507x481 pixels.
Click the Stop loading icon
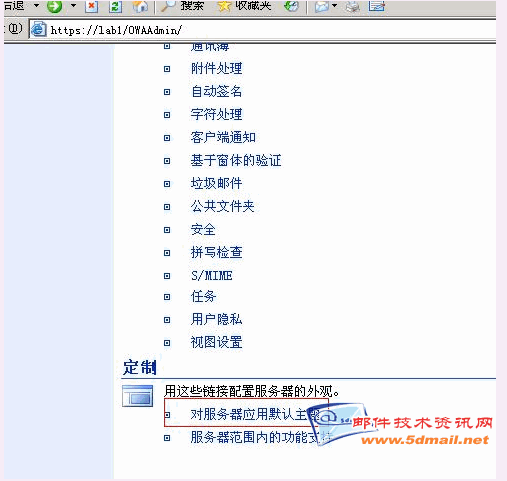(x=91, y=6)
